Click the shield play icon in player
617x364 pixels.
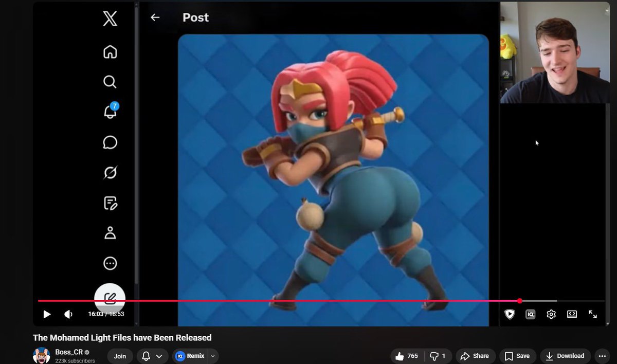pos(510,314)
